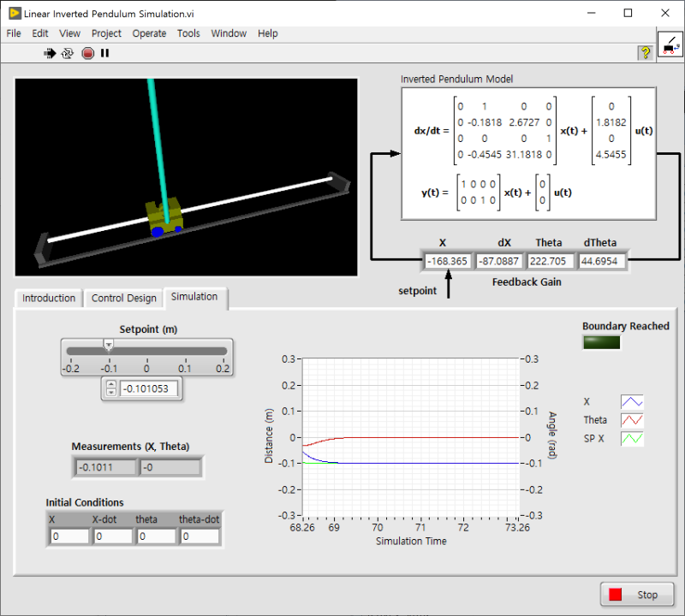Click the theta-dot initial condition field
Viewport: 685px width, 616px height.
click(x=200, y=536)
